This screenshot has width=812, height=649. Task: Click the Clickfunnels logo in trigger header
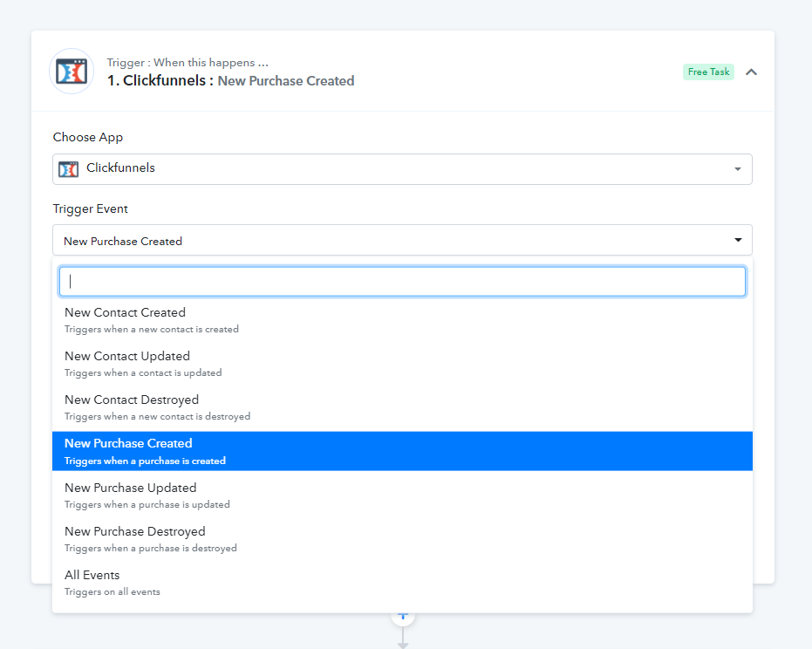point(72,72)
